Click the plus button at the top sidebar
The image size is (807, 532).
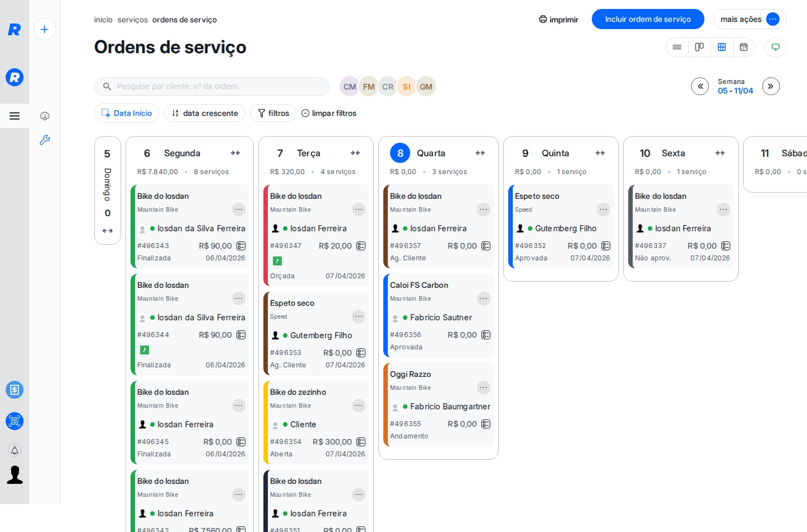pyautogui.click(x=45, y=29)
